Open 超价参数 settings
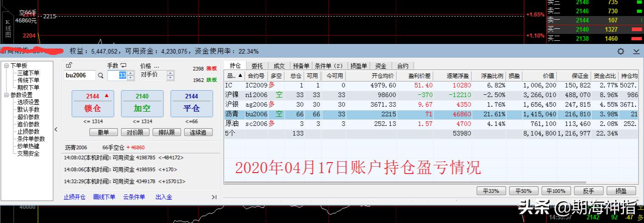This screenshot has height=223, width=644. (28, 117)
